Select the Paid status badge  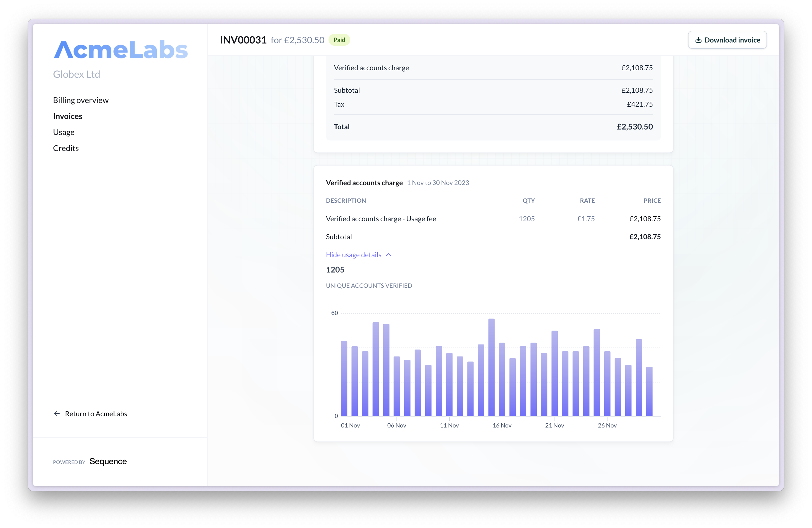pyautogui.click(x=339, y=39)
